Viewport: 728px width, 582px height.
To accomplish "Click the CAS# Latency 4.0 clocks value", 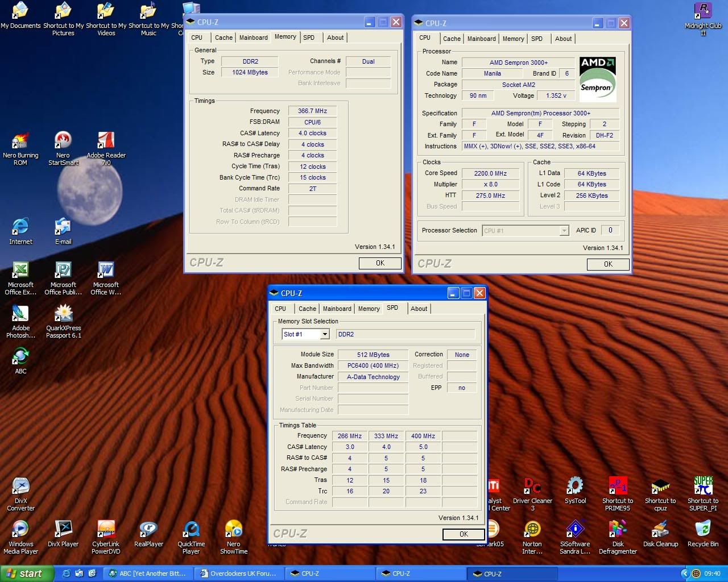I will [x=312, y=133].
